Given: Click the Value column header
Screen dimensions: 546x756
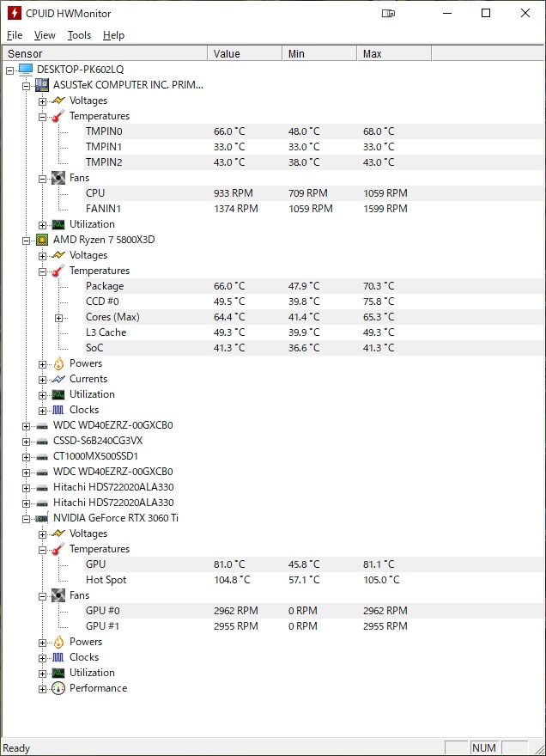Looking at the screenshot, I should 245,53.
